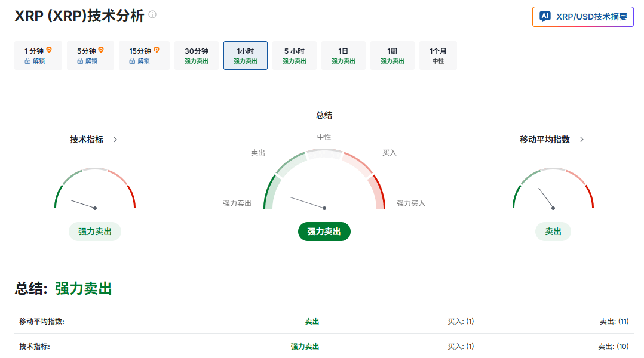Click the 中性 label on center gauge
Image resolution: width=644 pixels, height=358 pixels.
(x=324, y=137)
